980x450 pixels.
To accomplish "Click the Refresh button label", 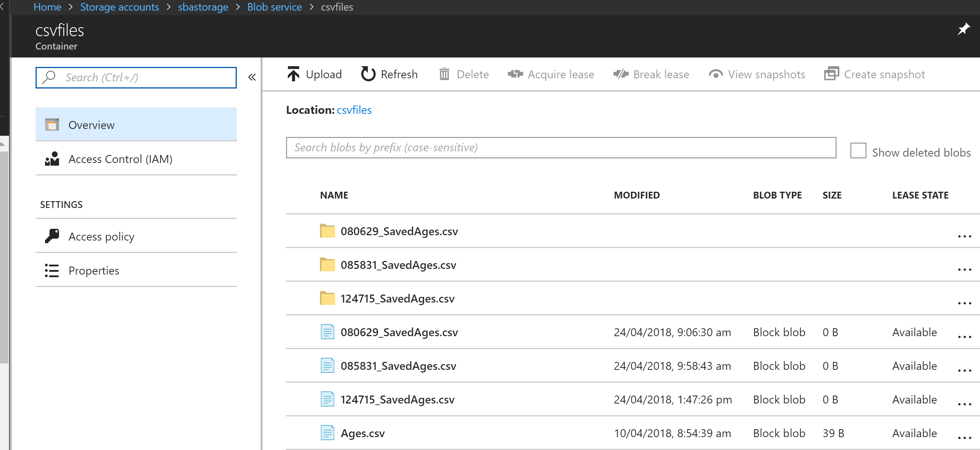I will coord(399,74).
